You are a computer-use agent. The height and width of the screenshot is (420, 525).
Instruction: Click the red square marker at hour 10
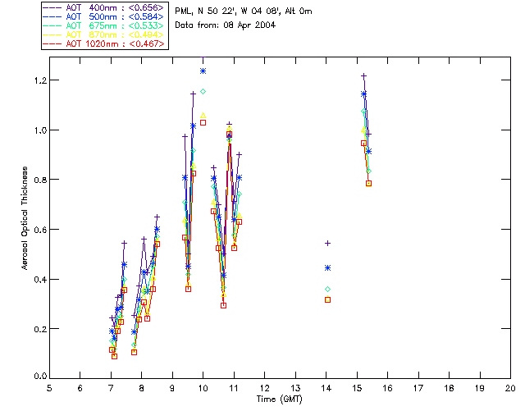click(x=203, y=122)
